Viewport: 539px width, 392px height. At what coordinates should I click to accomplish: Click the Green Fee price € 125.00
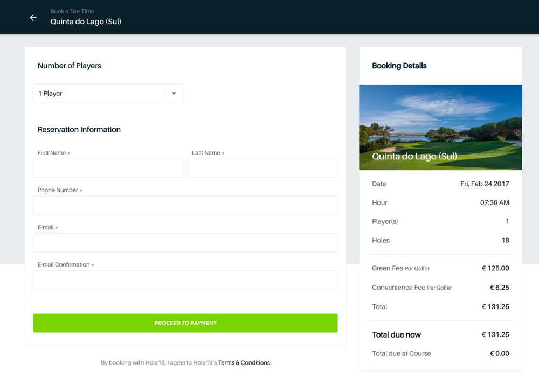pyautogui.click(x=495, y=268)
